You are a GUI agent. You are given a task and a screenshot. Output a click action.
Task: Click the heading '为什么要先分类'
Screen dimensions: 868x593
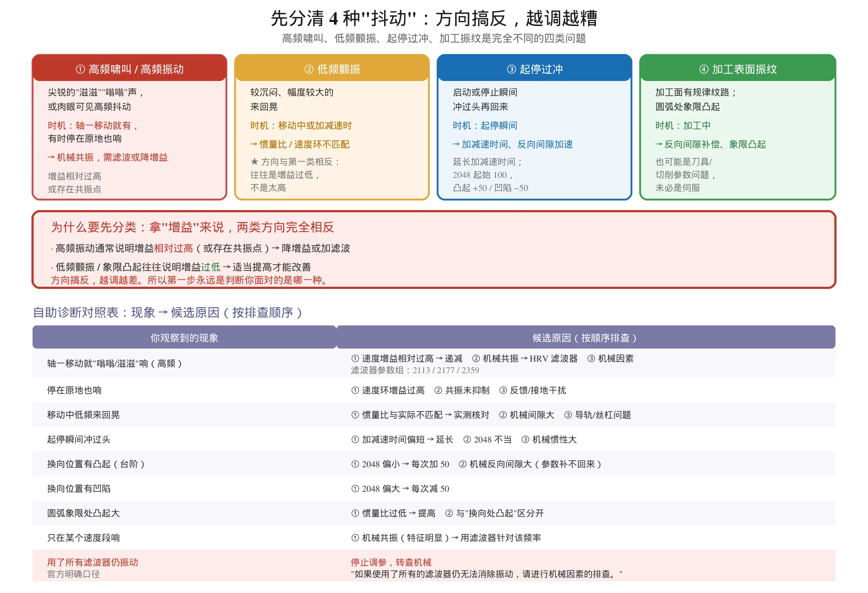[94, 227]
